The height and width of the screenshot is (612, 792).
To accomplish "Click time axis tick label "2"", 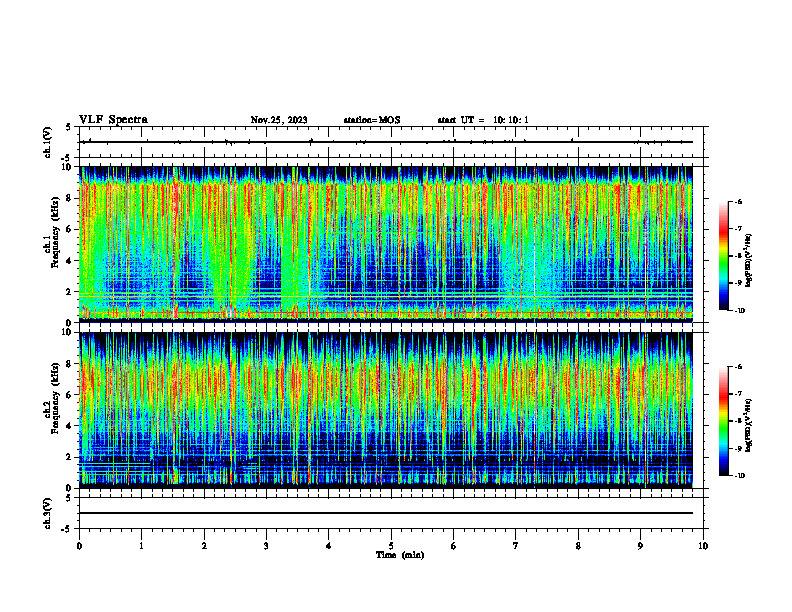I will [x=204, y=546].
